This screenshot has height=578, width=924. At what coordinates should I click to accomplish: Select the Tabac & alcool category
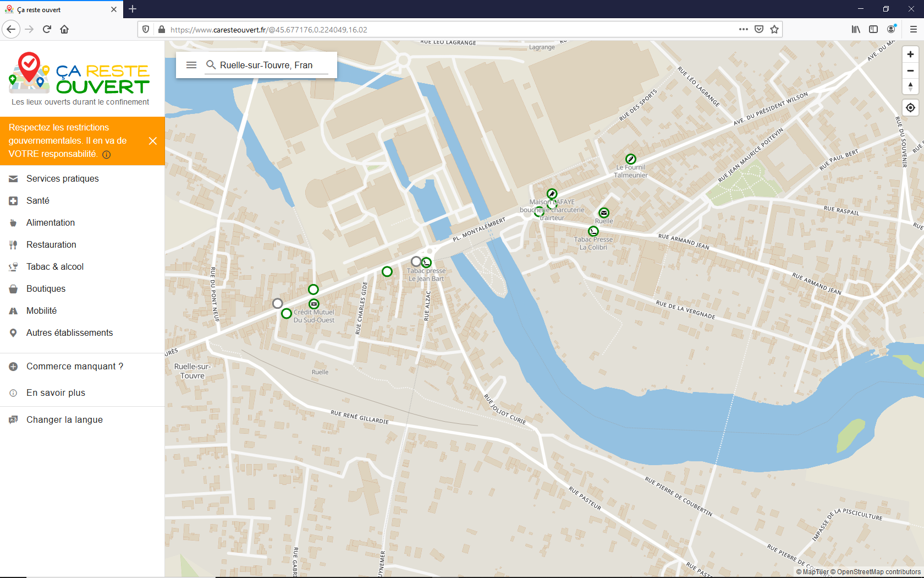point(82,266)
